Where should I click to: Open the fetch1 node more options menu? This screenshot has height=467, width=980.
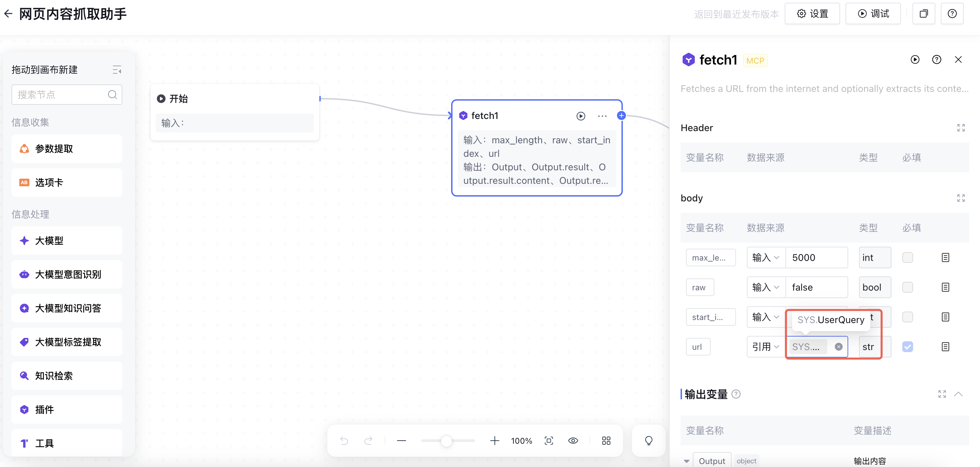(602, 116)
